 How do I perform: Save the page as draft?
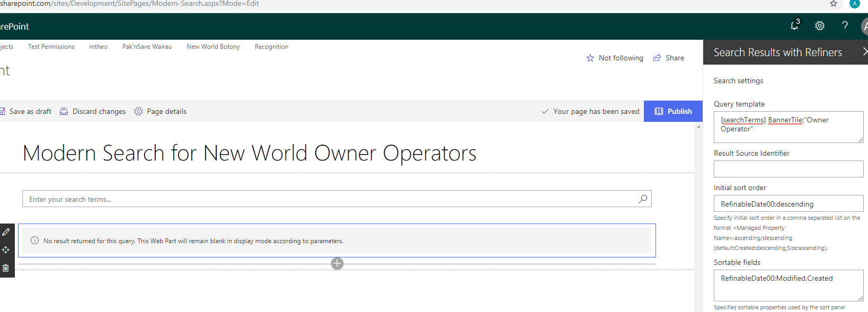(26, 111)
